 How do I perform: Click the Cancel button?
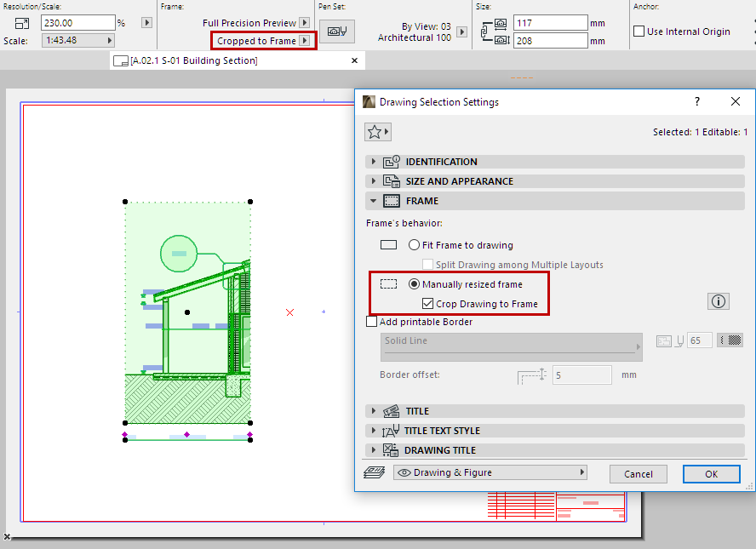(x=638, y=474)
